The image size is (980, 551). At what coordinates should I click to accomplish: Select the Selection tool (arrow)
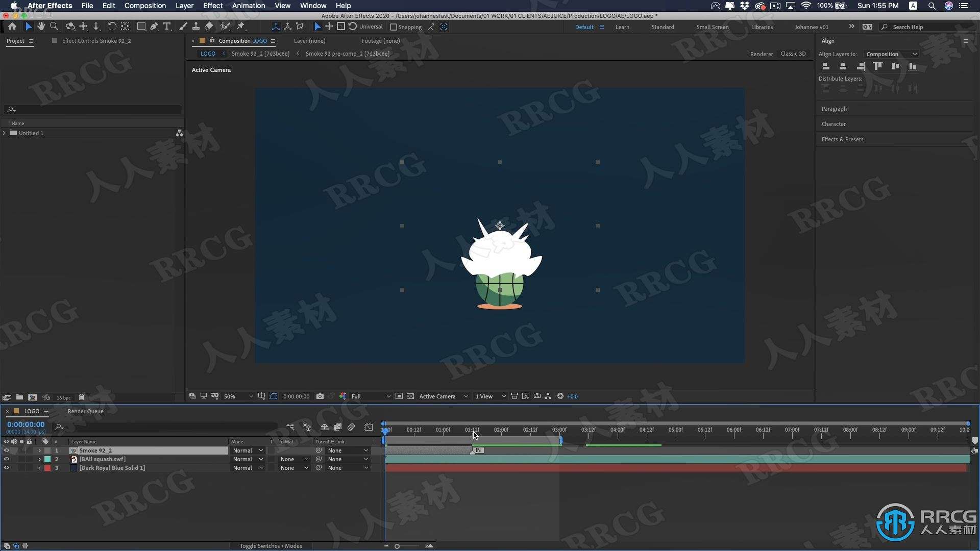pos(28,26)
